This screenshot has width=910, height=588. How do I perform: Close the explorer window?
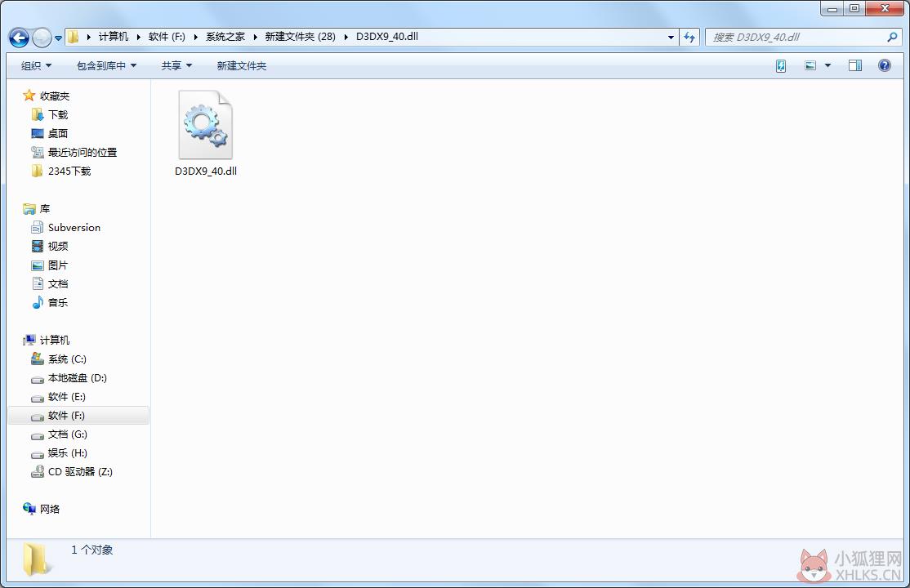pos(885,9)
